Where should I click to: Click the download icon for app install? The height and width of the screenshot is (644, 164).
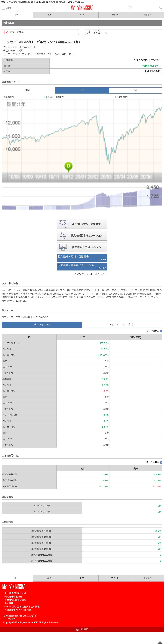point(89,32)
